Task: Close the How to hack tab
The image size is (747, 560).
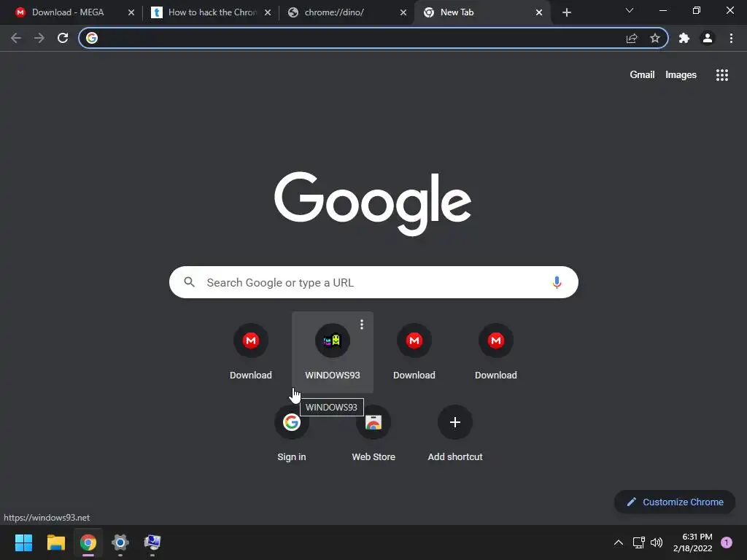Action: pyautogui.click(x=268, y=12)
